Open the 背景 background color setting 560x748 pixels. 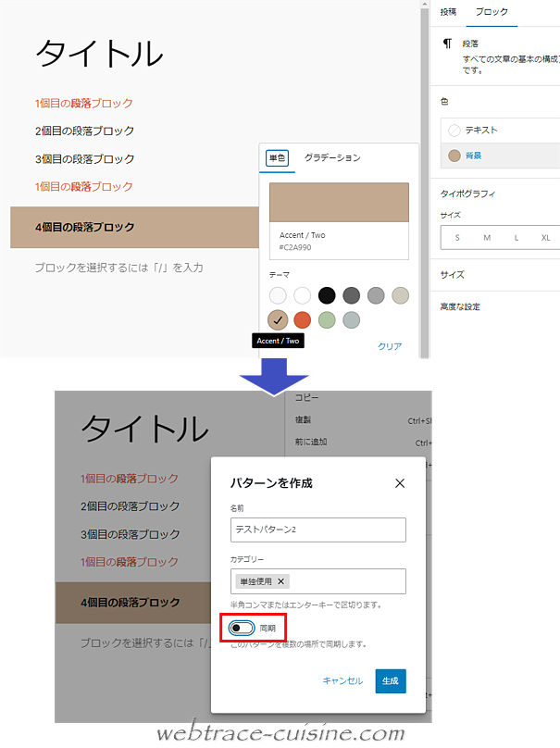click(500, 156)
